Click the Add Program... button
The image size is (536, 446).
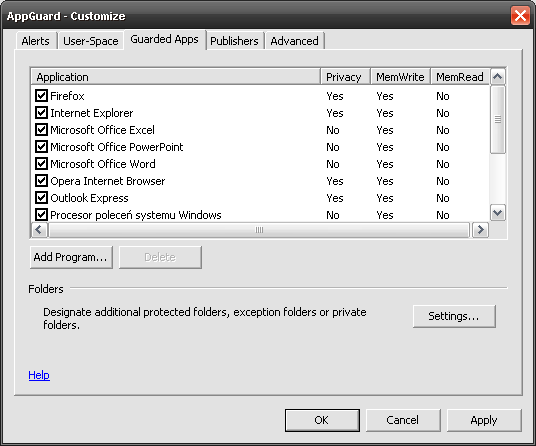pos(71,257)
